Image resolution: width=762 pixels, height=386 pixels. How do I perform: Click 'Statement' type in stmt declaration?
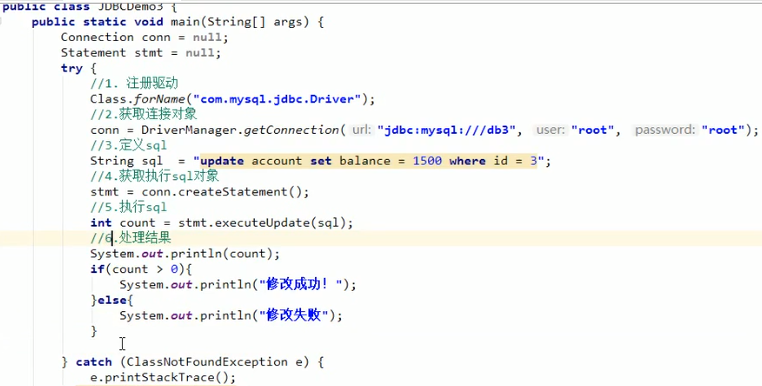click(93, 53)
